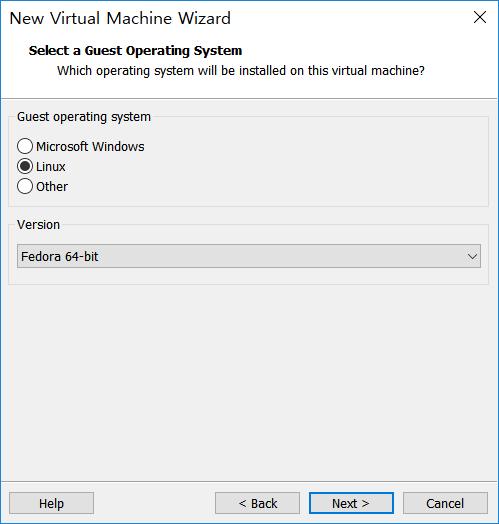Proceed with the Next > button
The width and height of the screenshot is (499, 524).
pyautogui.click(x=351, y=503)
